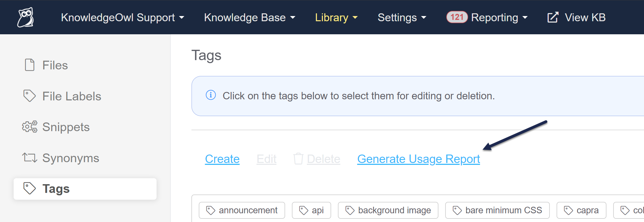Click Generate Usage Report link
Image resolution: width=644 pixels, height=222 pixels.
[x=419, y=159]
